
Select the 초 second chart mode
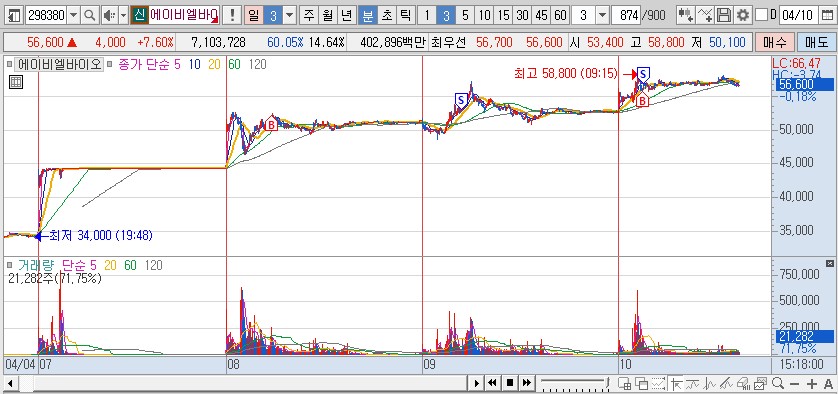coord(386,15)
